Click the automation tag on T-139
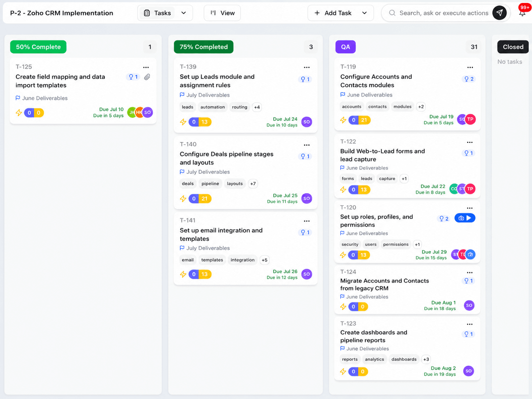532x399 pixels. pos(212,107)
